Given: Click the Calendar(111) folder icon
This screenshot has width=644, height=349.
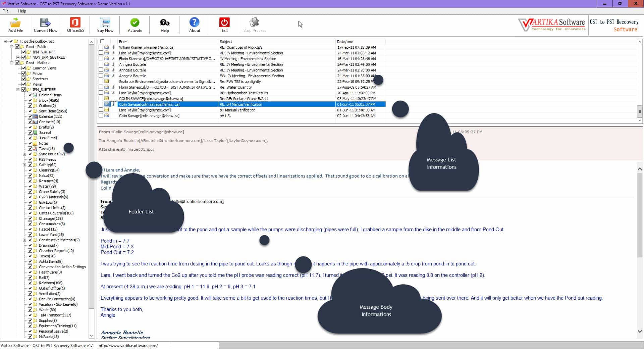Looking at the screenshot, I should [35, 116].
